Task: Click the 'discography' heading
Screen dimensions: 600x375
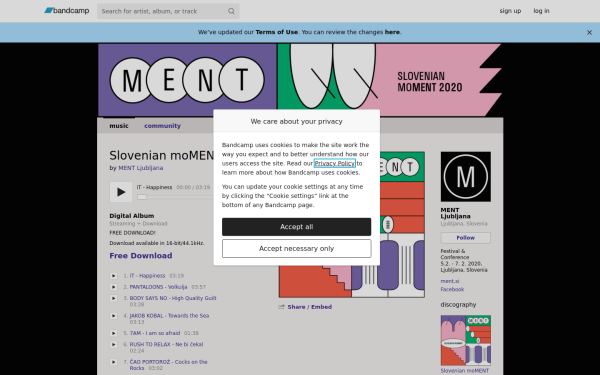Action: point(458,305)
